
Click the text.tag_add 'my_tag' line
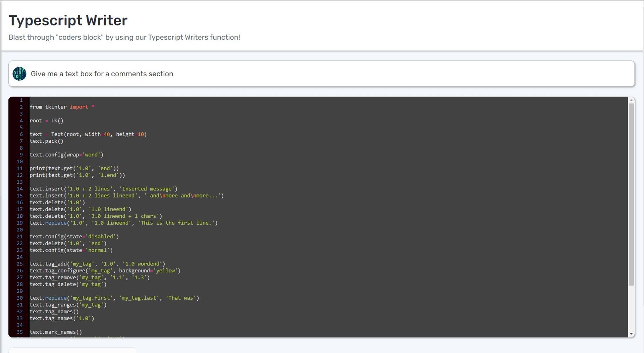click(x=97, y=264)
